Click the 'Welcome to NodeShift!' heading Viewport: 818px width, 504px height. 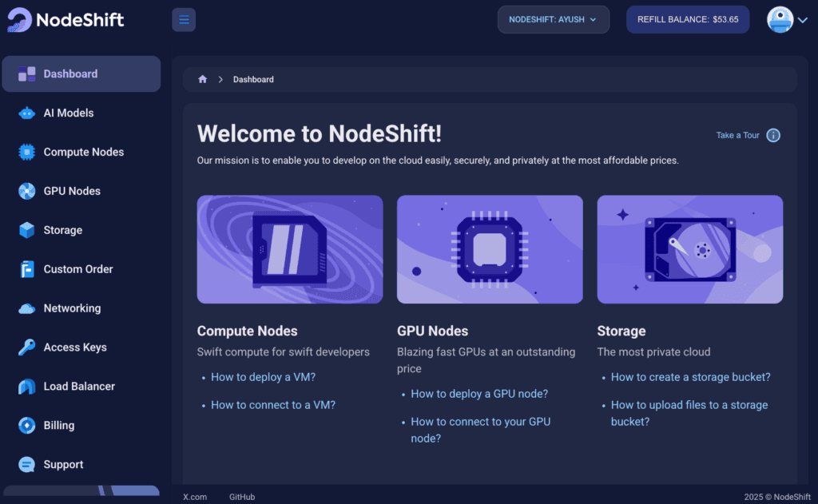tap(320, 133)
